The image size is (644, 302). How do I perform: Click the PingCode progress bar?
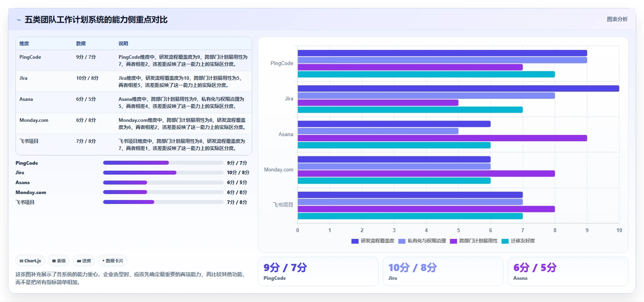click(163, 163)
